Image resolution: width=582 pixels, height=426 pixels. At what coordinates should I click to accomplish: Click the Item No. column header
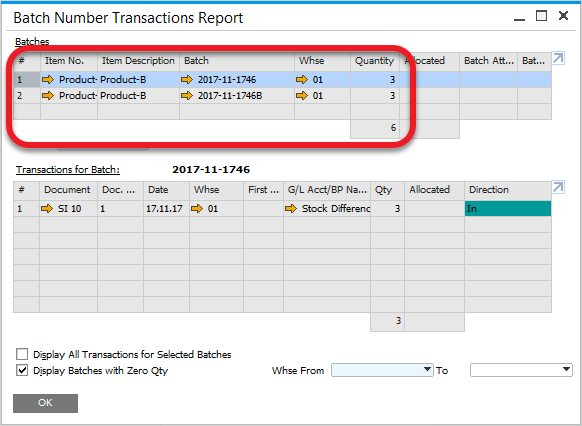coord(69,61)
